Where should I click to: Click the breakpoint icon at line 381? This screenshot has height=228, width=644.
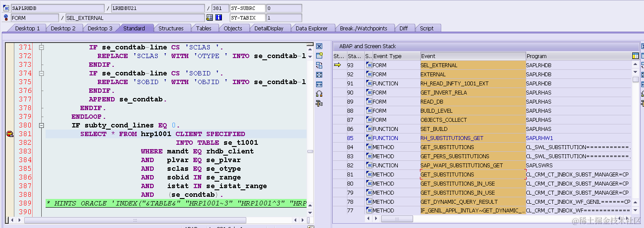coord(10,134)
